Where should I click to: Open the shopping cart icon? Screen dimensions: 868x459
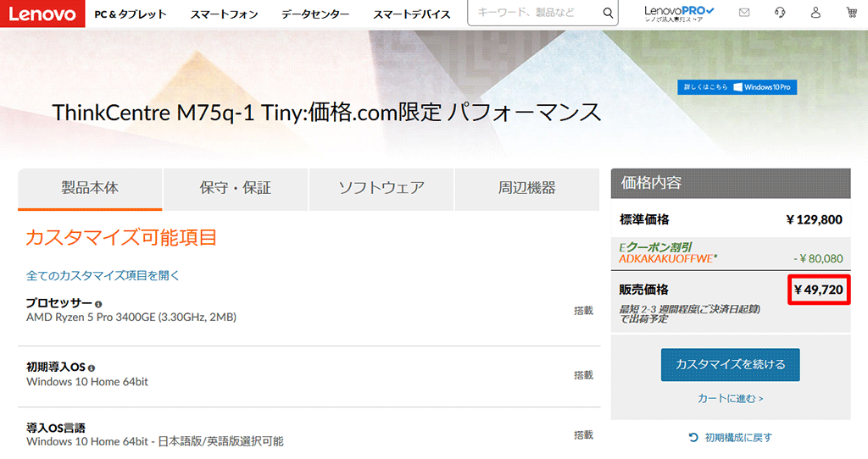pos(851,12)
